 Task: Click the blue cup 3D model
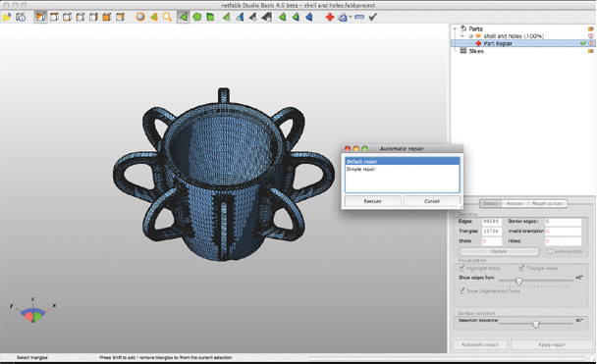click(x=224, y=175)
